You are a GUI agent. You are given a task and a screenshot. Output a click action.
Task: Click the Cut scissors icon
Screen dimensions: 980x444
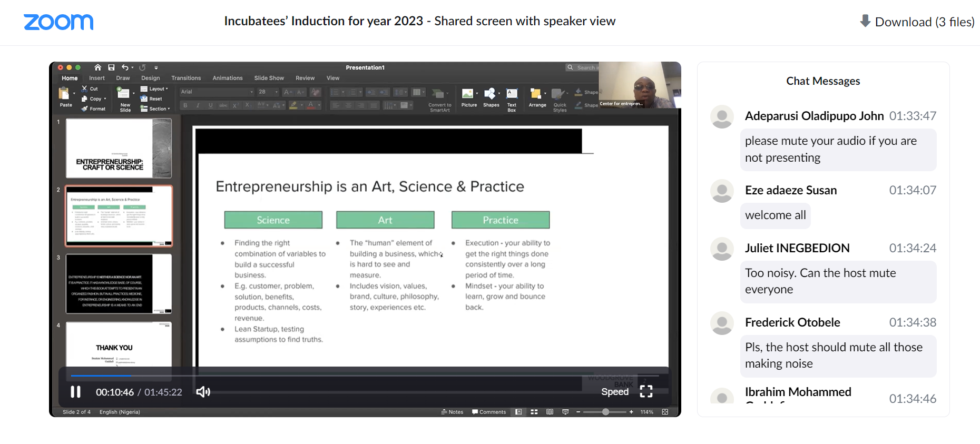(84, 88)
